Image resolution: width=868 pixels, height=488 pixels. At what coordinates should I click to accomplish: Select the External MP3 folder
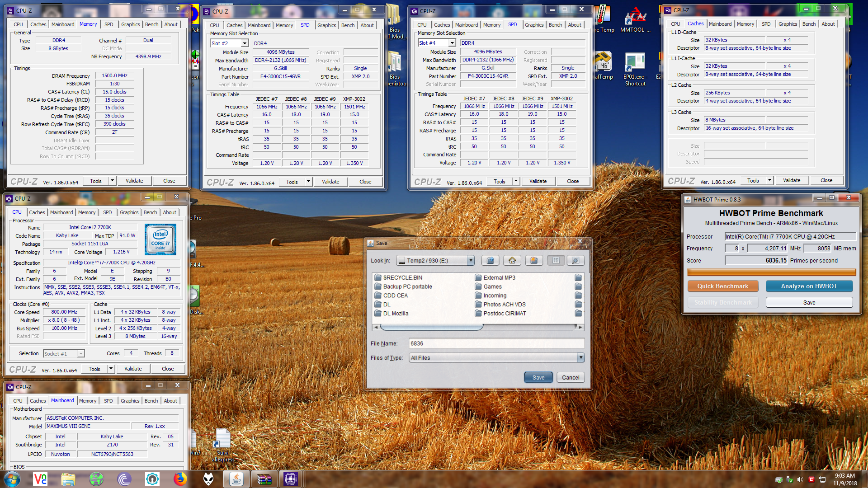495,277
